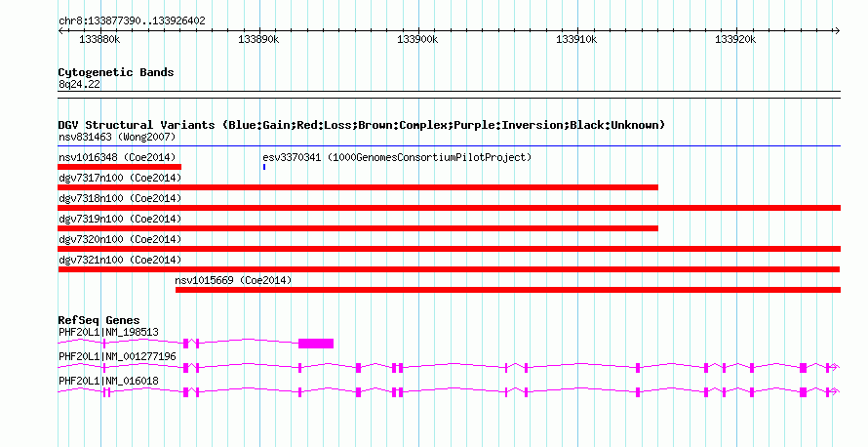The height and width of the screenshot is (447, 868).
Task: Click the 133900k ruler label
Action: (x=417, y=39)
